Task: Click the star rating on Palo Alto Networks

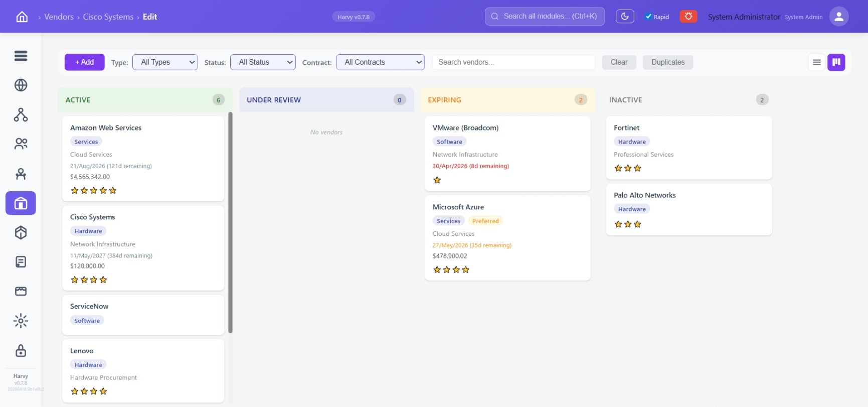Action: click(628, 224)
